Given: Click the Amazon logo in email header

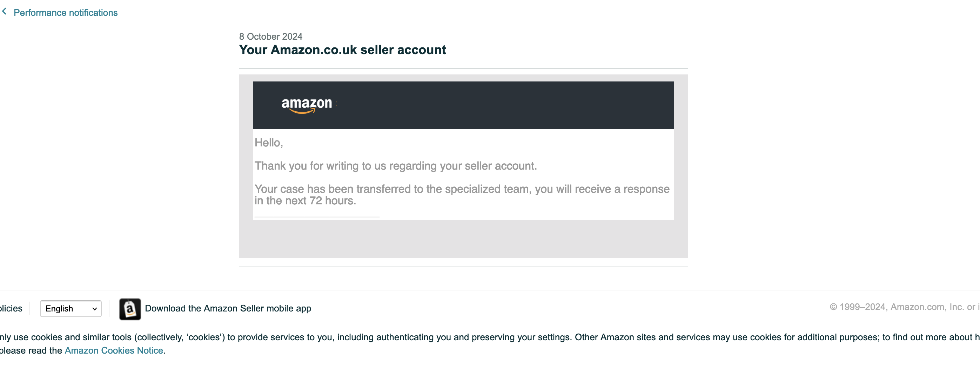Looking at the screenshot, I should pos(307,105).
